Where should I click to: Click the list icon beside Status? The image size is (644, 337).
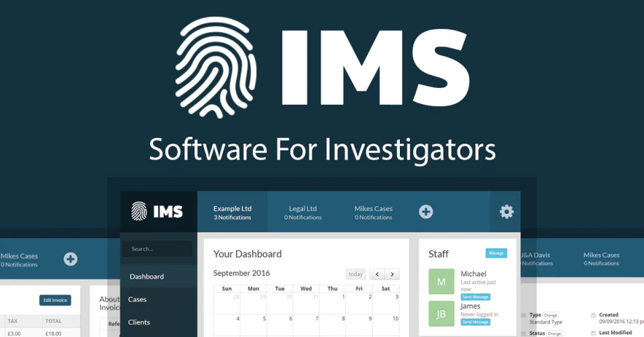[x=524, y=333]
